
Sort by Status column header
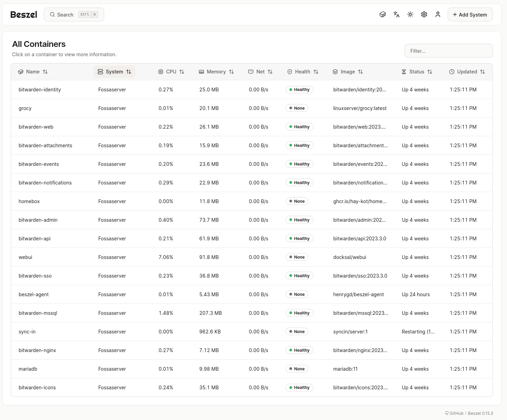coord(417,72)
